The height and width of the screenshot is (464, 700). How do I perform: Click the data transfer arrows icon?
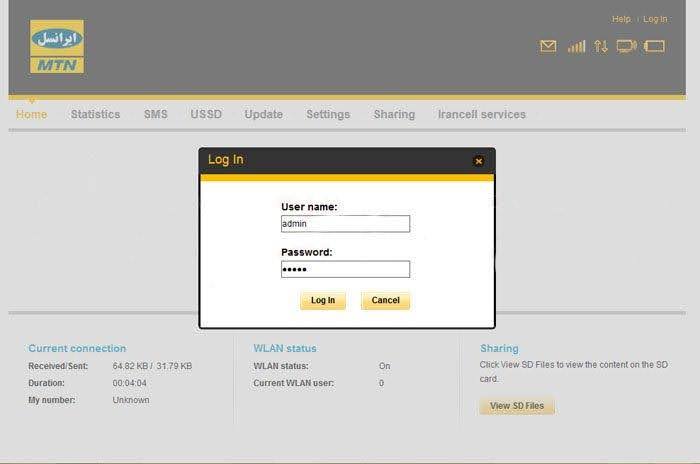600,46
